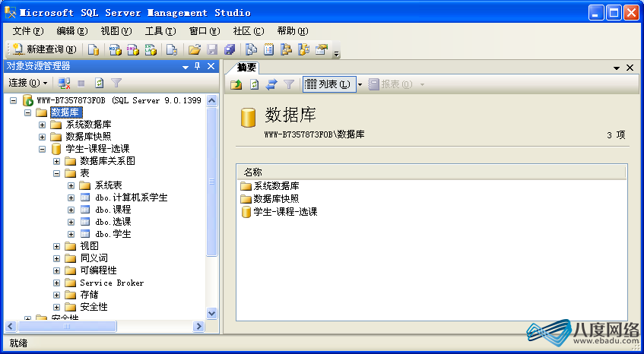Click the Object Explorer vertical scrollbar down arrow
The image size is (644, 354).
pos(211,314)
